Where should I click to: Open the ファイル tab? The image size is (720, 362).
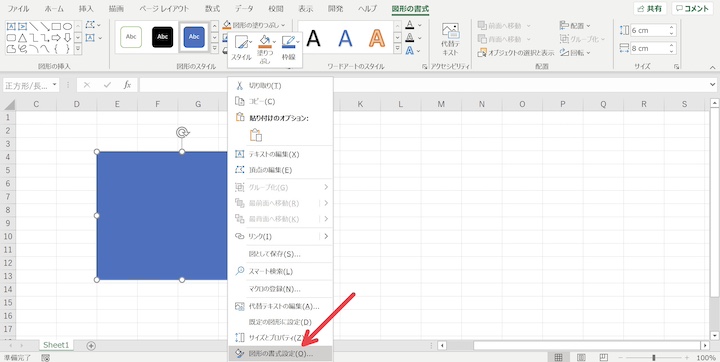click(x=18, y=9)
